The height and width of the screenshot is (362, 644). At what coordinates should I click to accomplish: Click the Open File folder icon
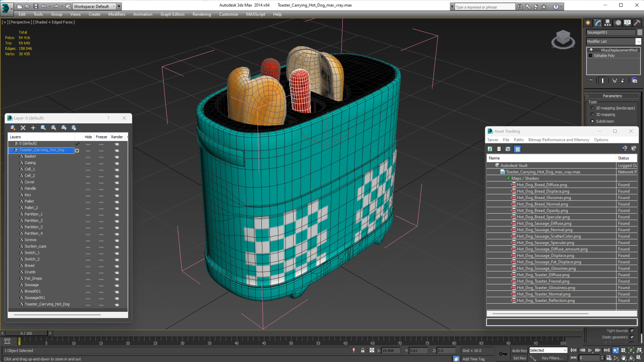(x=28, y=6)
